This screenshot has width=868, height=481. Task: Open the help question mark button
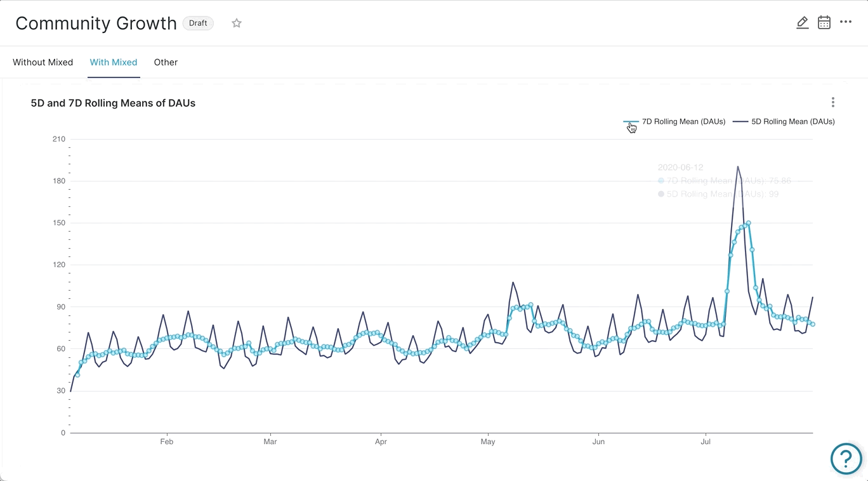point(846,458)
